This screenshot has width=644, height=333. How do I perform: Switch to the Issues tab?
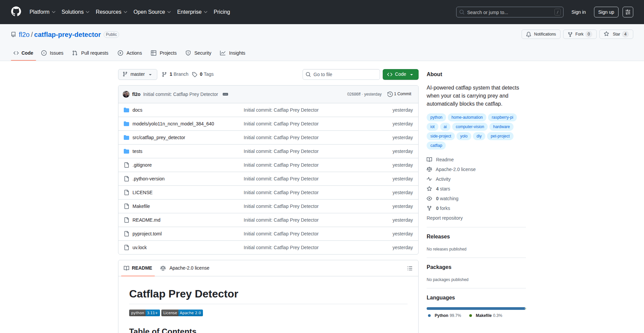pyautogui.click(x=52, y=53)
